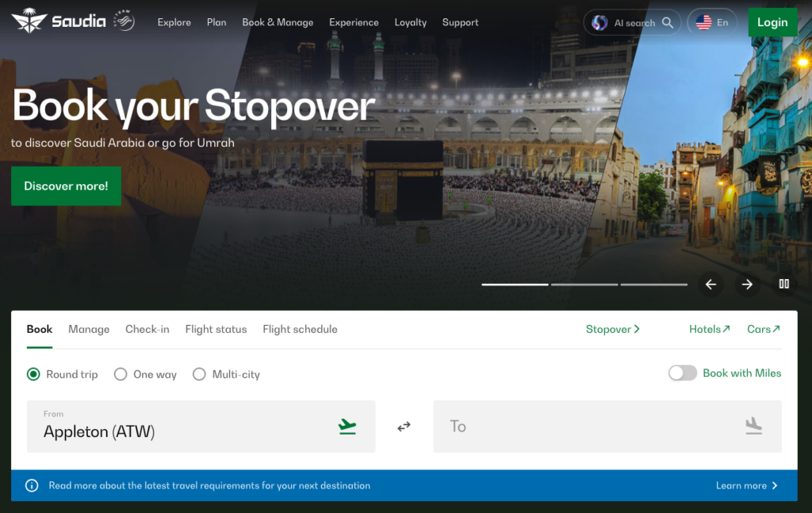Enable the Book with Miles switch
Image resolution: width=812 pixels, height=513 pixels.
pos(683,373)
